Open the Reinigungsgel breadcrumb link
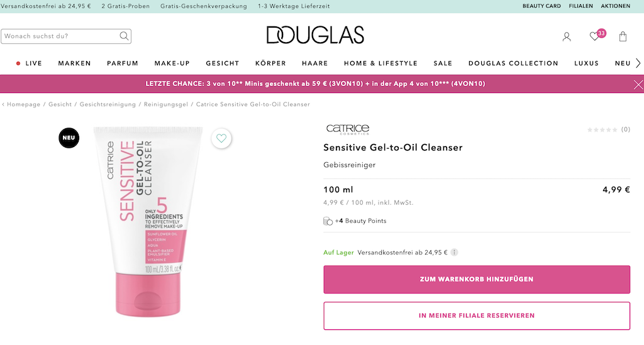Screen dimensions: 644x345 [166, 104]
